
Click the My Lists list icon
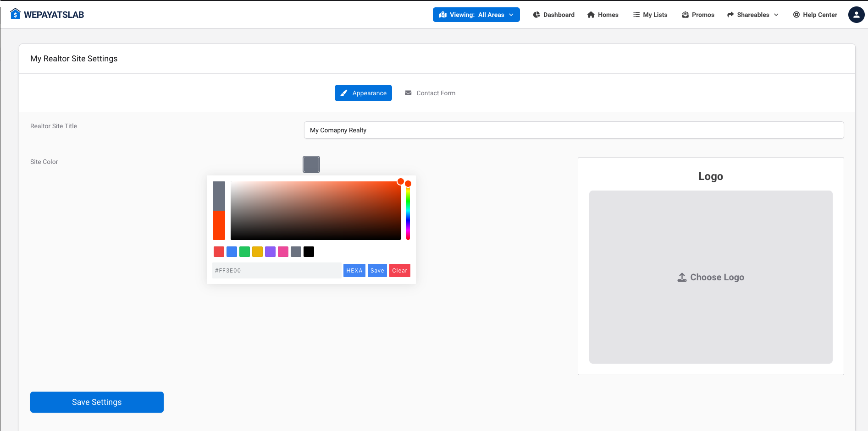click(x=636, y=15)
